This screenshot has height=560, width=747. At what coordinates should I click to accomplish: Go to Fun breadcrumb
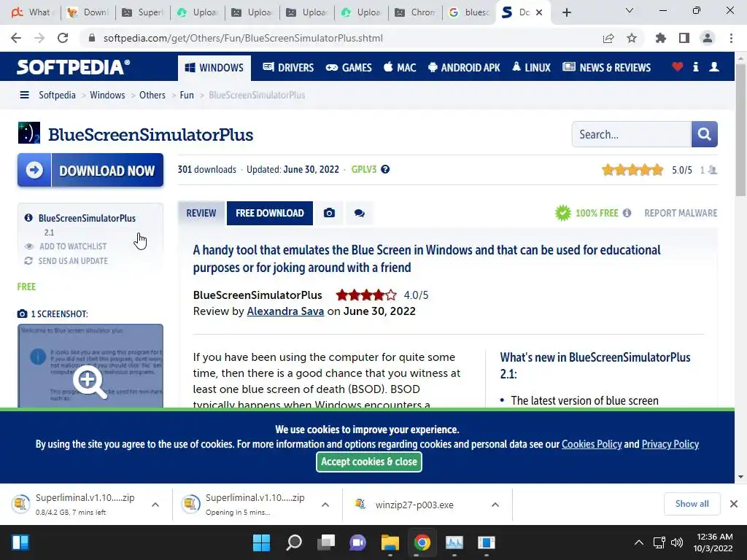click(x=187, y=96)
